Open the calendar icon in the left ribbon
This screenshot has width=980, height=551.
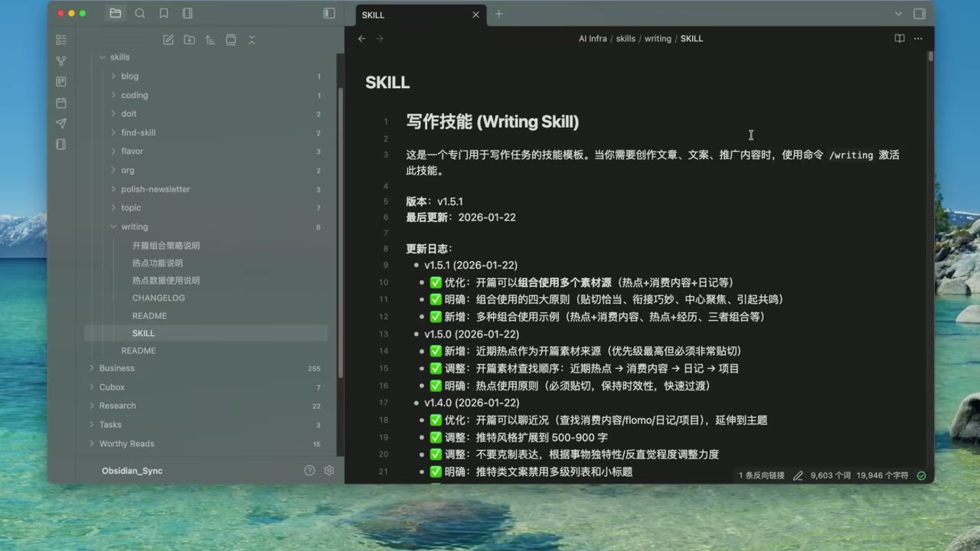pyautogui.click(x=61, y=103)
